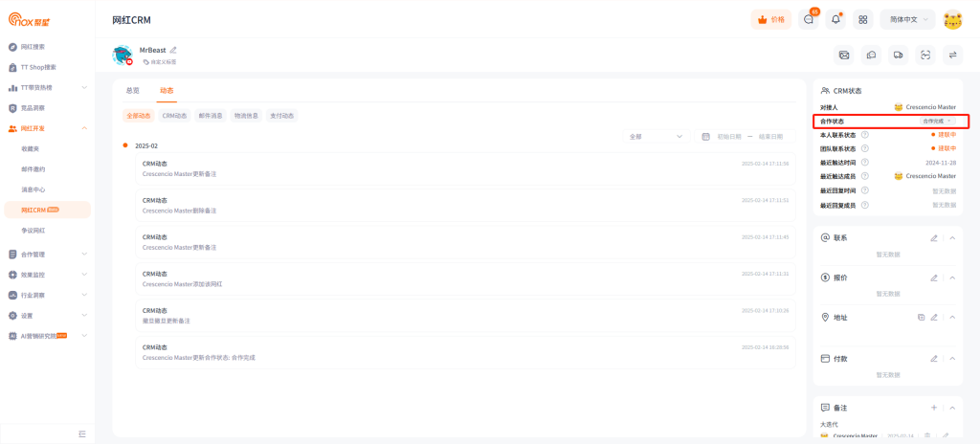Open the 合作状态 dropdown showing 合作完成

[937, 122]
